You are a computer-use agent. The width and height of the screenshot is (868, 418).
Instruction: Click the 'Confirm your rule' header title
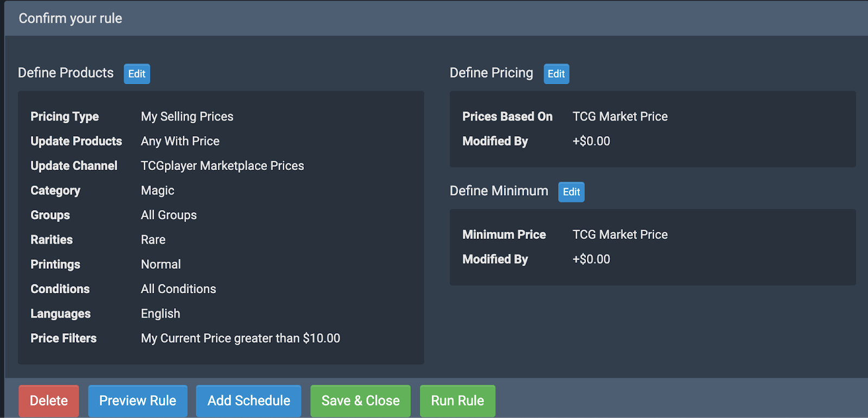pyautogui.click(x=71, y=18)
